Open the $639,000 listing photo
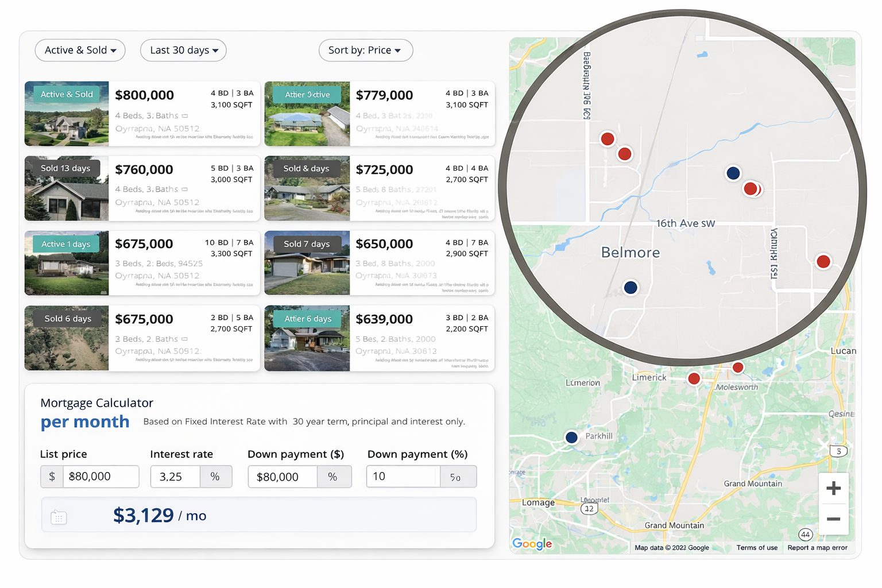The image size is (882, 588). 307,339
